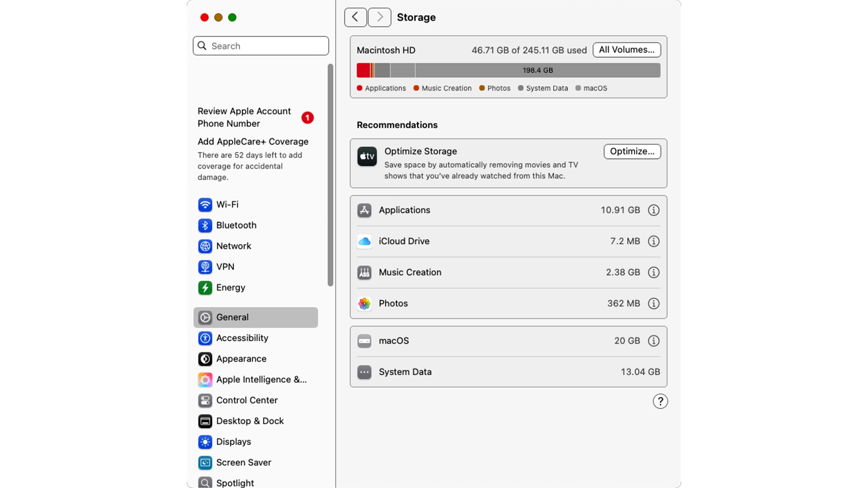
Task: Click the 2.38 GB Music Creation size
Action: [x=623, y=272]
